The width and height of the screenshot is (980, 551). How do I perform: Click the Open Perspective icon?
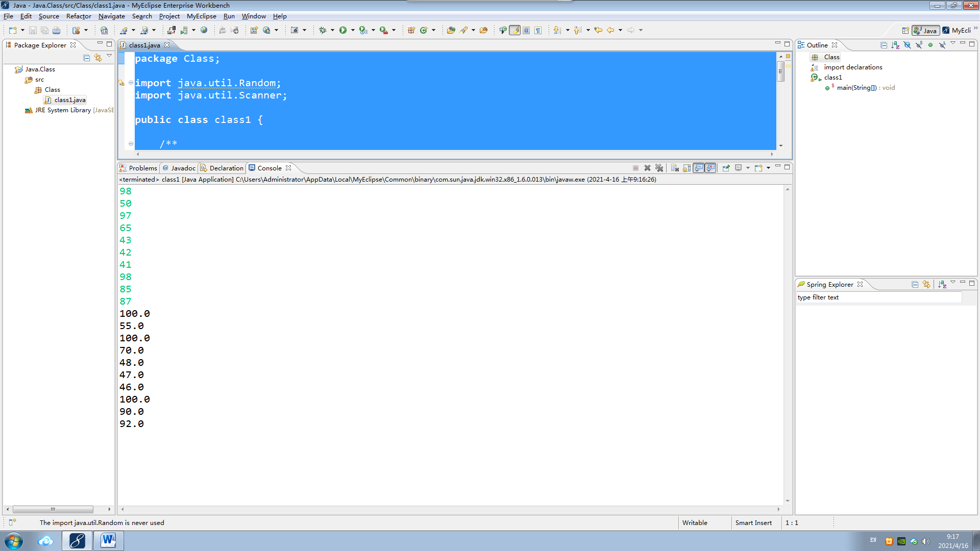pyautogui.click(x=905, y=31)
